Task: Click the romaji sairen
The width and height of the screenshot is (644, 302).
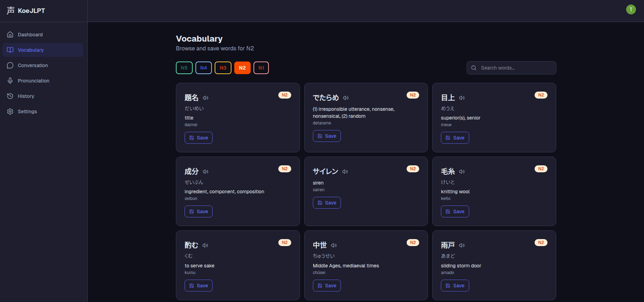Action: pos(319,190)
